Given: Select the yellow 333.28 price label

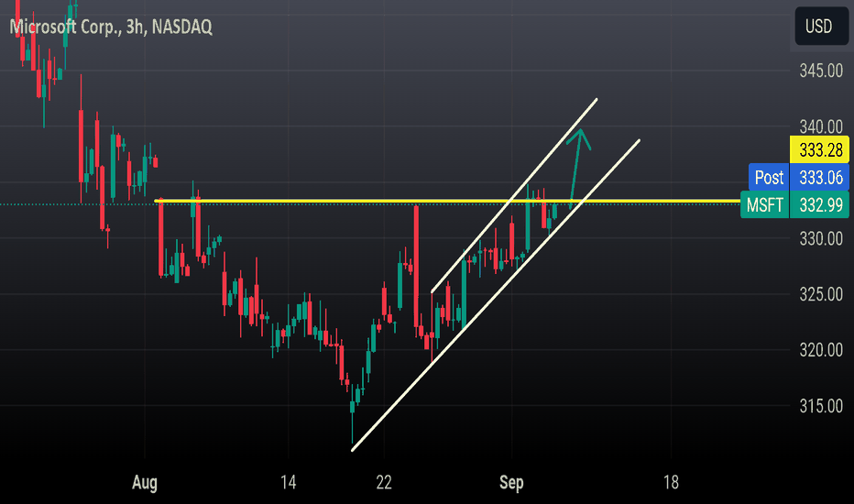Looking at the screenshot, I should [819, 149].
